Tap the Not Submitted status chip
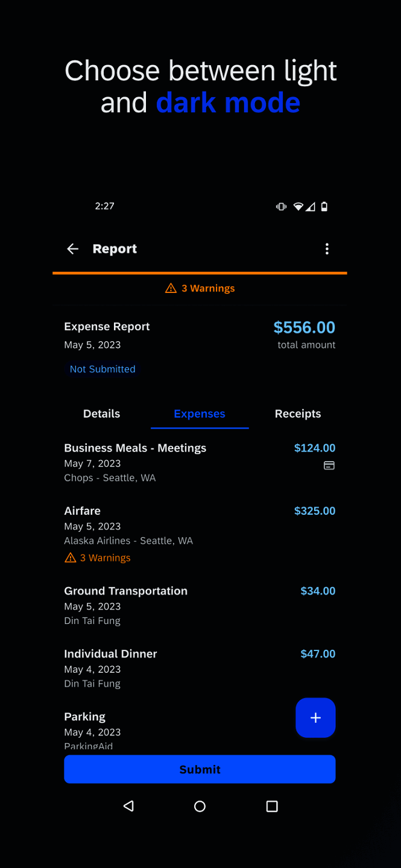The width and height of the screenshot is (401, 868). click(102, 369)
